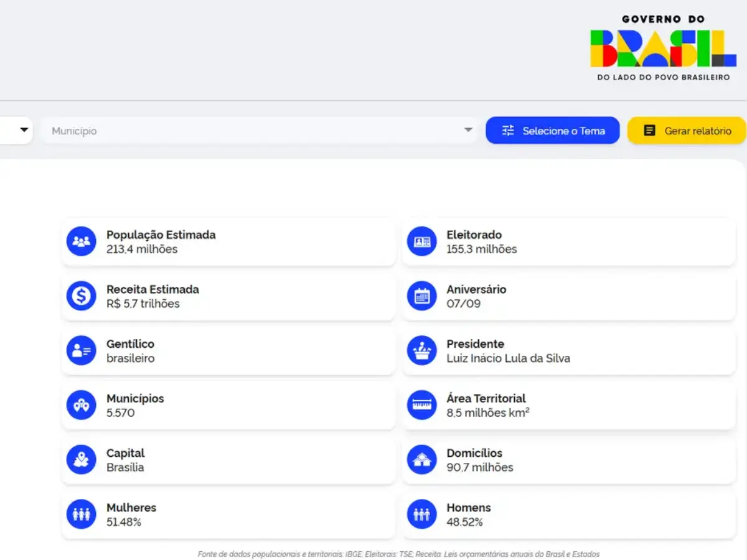This screenshot has height=560, width=747.
Task: Select the '07/09' Aniversário date
Action: tap(464, 304)
